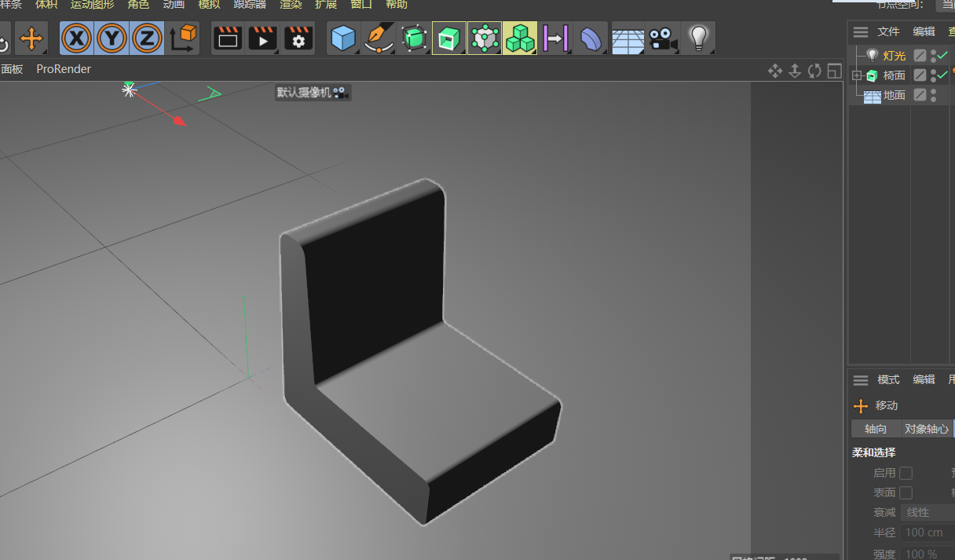Image resolution: width=955 pixels, height=560 pixels.
Task: Select the 灯光 object in the list
Action: point(894,56)
